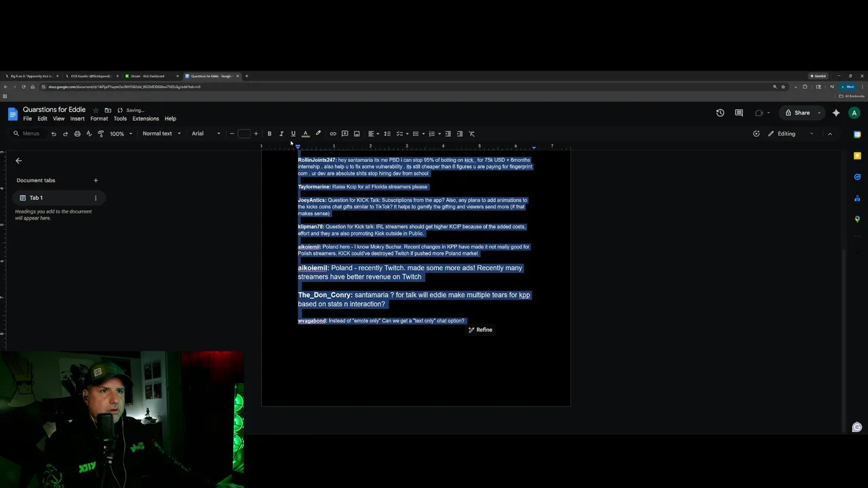The width and height of the screenshot is (868, 488).
Task: Open Google Keep side panel icon
Action: tap(857, 156)
